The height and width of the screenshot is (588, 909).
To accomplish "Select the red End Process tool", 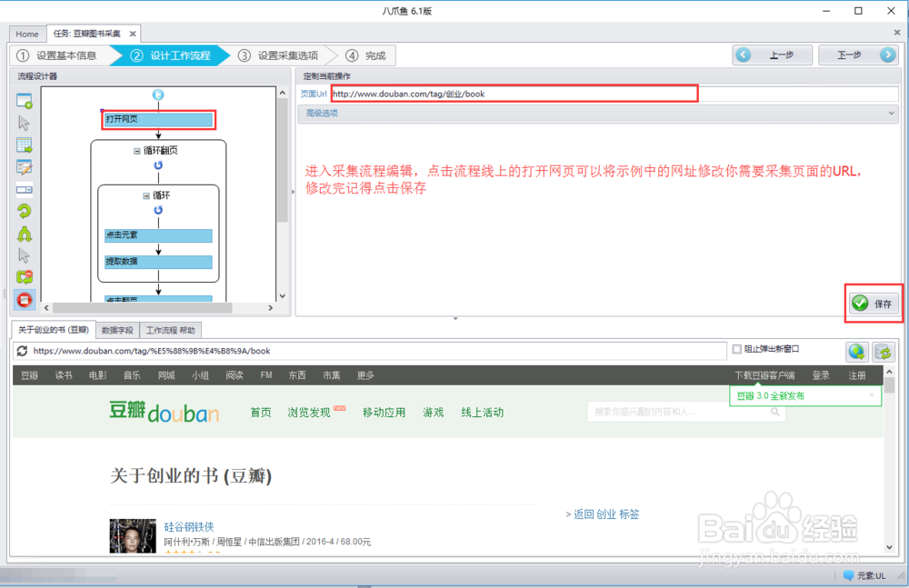I will tap(25, 300).
